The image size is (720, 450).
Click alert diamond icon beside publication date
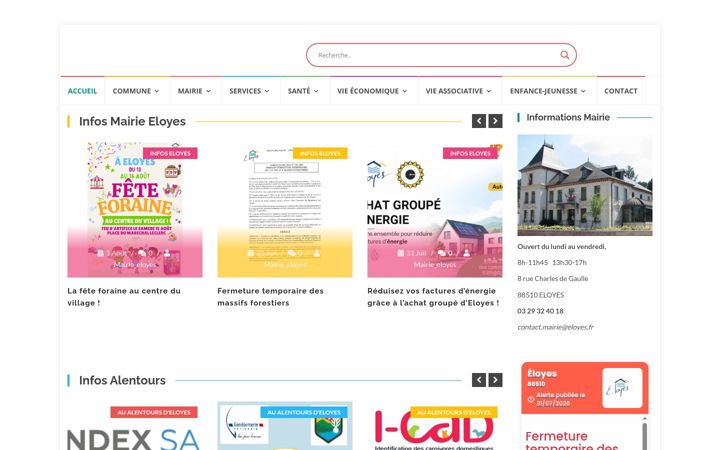point(530,399)
